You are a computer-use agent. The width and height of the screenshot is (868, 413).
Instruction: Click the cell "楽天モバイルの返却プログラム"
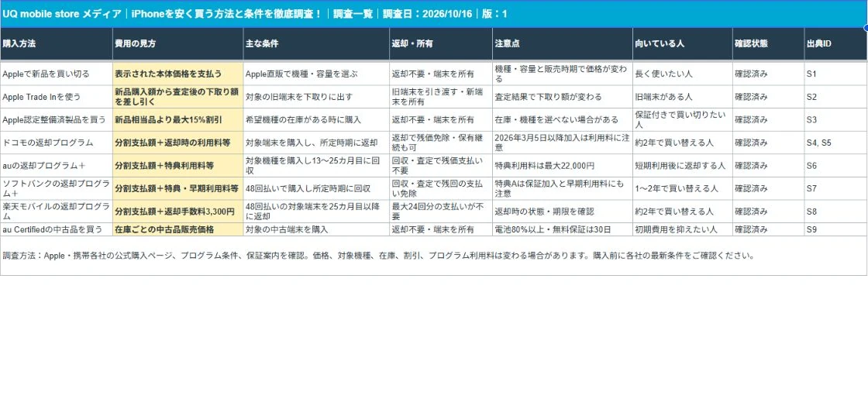click(x=57, y=212)
